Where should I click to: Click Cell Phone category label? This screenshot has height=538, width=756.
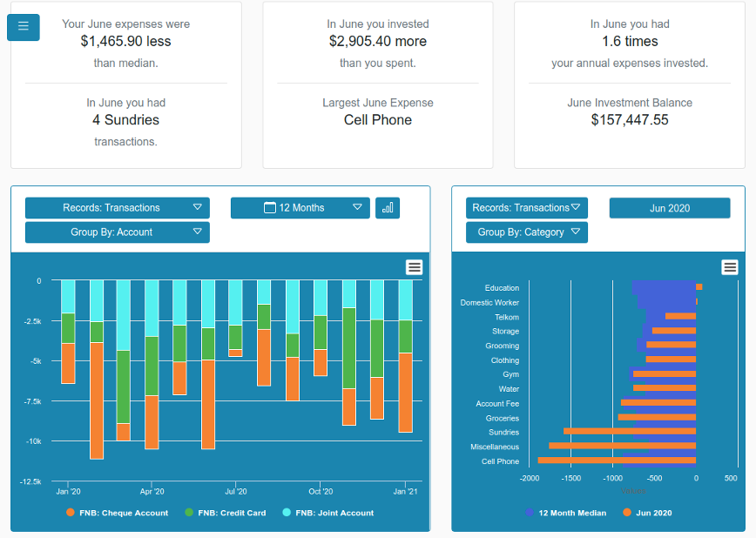coord(500,461)
